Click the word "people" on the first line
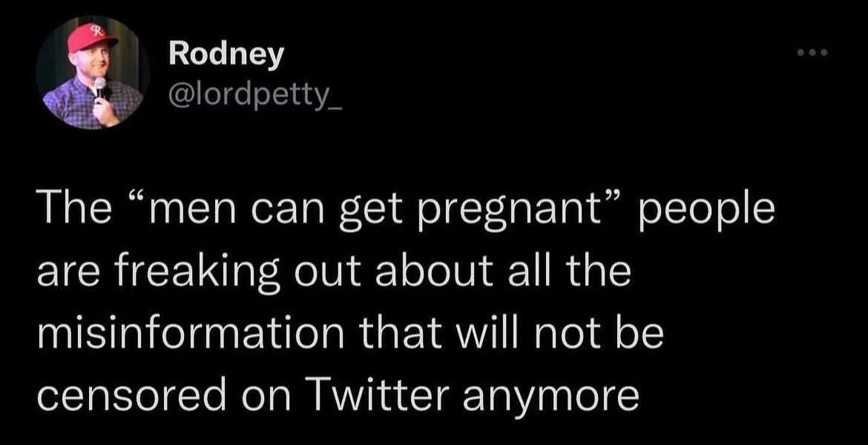 (706, 214)
